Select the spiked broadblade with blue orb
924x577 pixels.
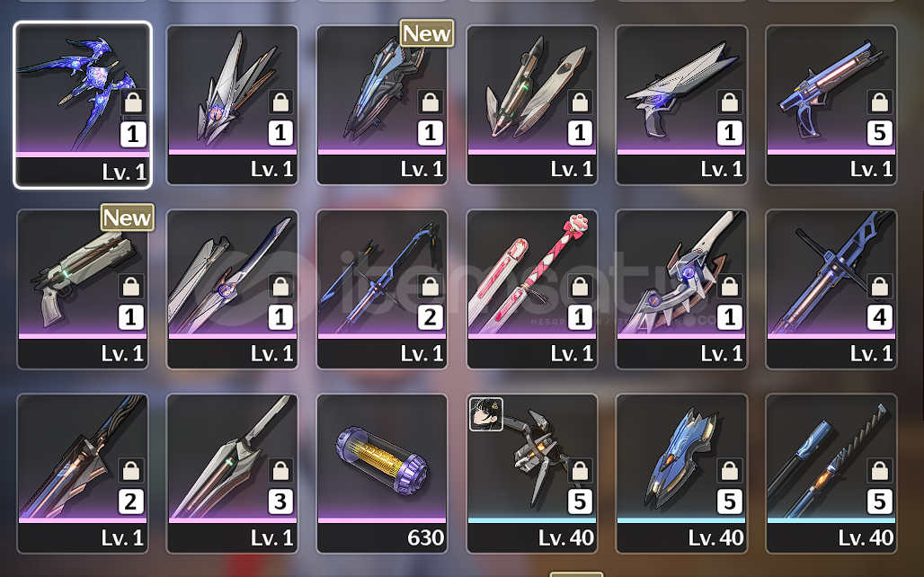click(x=681, y=288)
